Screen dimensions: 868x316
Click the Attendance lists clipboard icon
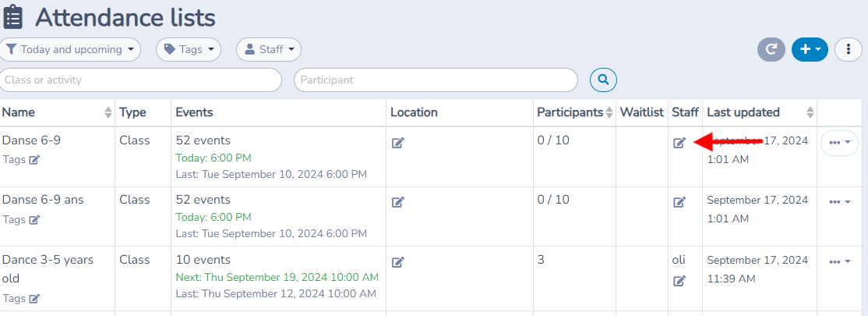[x=12, y=16]
